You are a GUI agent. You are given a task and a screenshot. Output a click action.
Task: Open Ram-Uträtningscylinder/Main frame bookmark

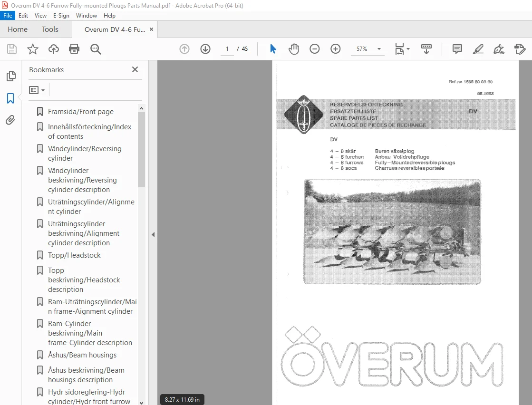pos(92,306)
